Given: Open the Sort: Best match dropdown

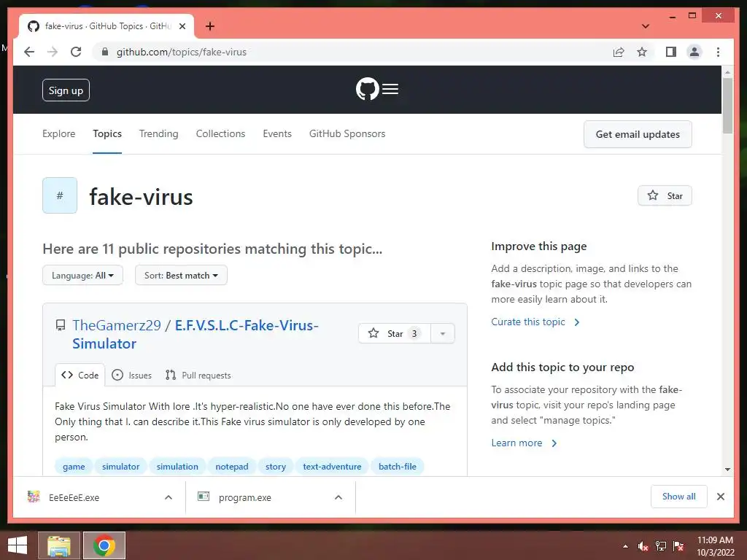Looking at the screenshot, I should pos(181,275).
